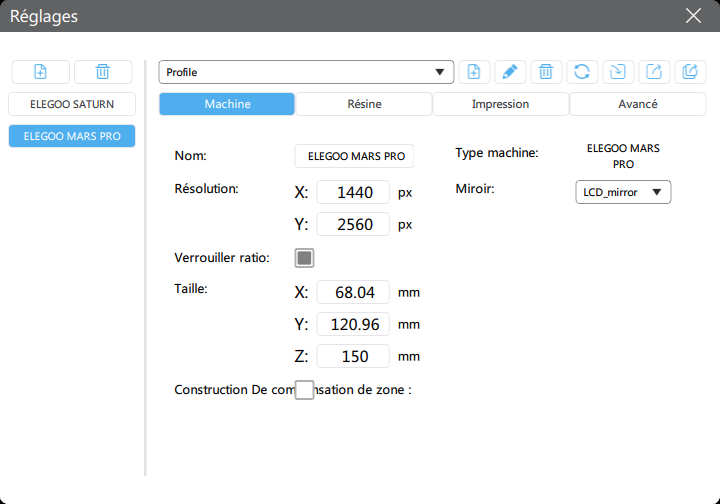The height and width of the screenshot is (504, 720).
Task: Enable Construction De compensation de zone checkbox
Action: pyautogui.click(x=304, y=390)
